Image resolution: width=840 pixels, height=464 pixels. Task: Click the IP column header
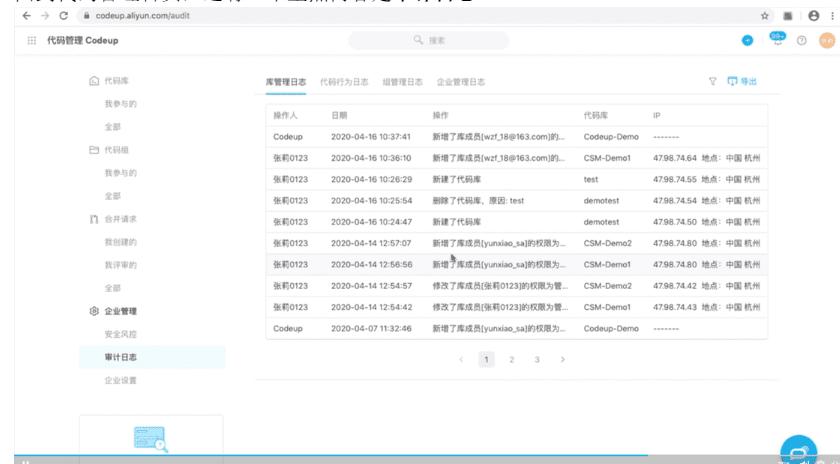click(x=656, y=116)
